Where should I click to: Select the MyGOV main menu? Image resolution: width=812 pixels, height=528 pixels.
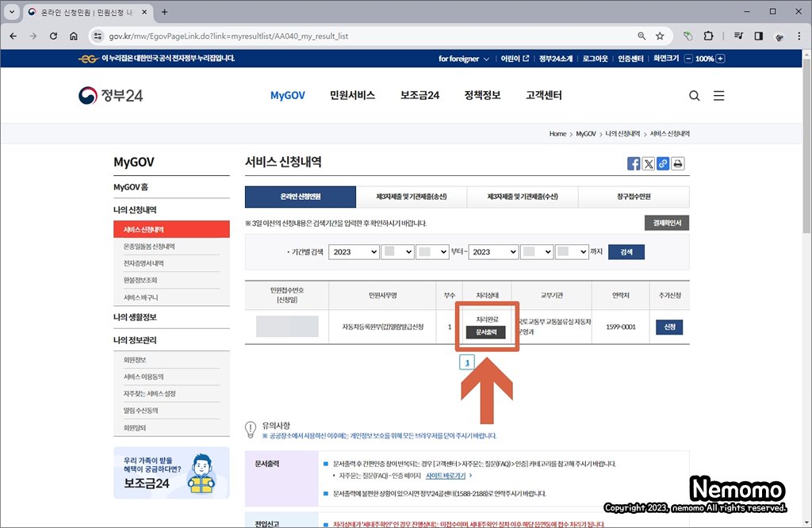(288, 95)
